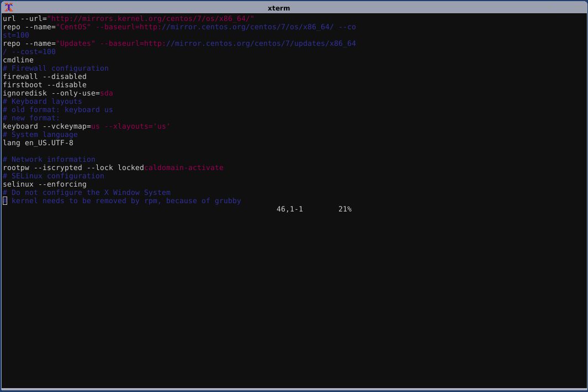Click the mirrors.kernel.org URL string
This screenshot has width=588, height=392.
click(x=151, y=19)
